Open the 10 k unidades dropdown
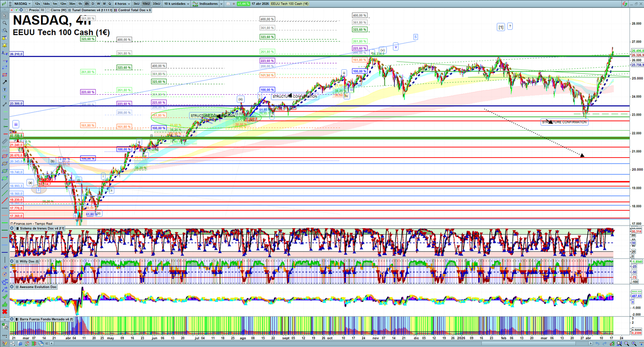This screenshot has width=644, height=347. [x=176, y=4]
